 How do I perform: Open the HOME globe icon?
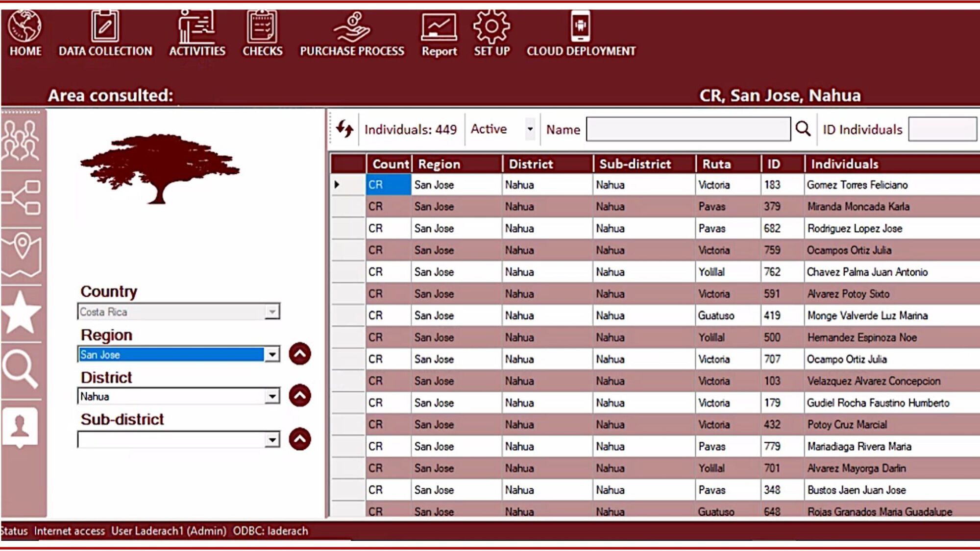coord(25,27)
